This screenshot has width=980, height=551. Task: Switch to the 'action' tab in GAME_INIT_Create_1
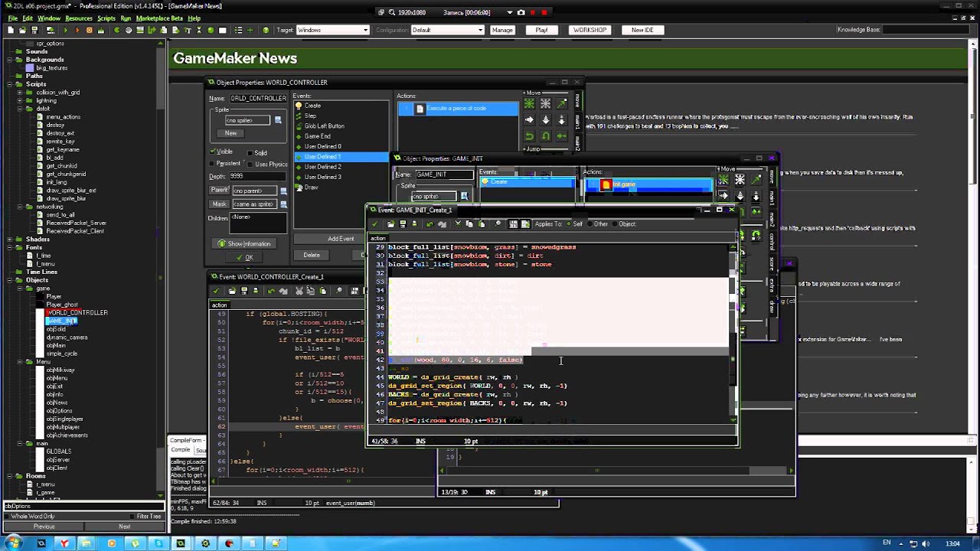378,238
